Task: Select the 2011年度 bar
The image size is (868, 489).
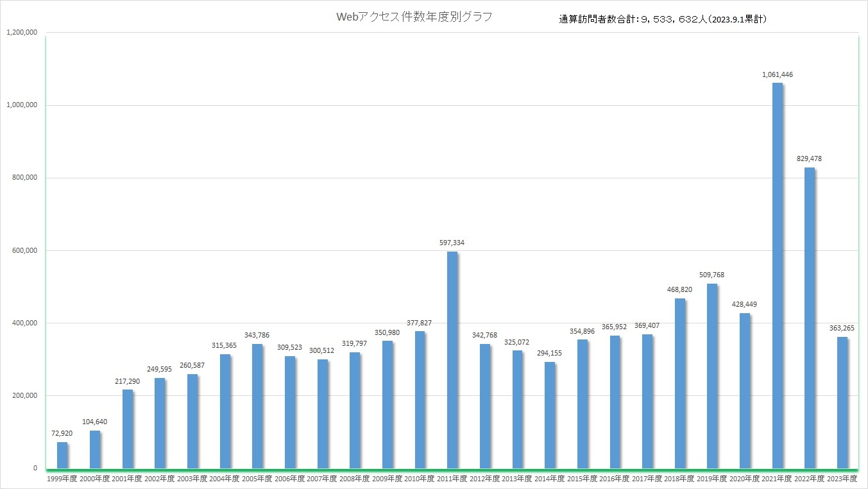Action: (x=452, y=359)
